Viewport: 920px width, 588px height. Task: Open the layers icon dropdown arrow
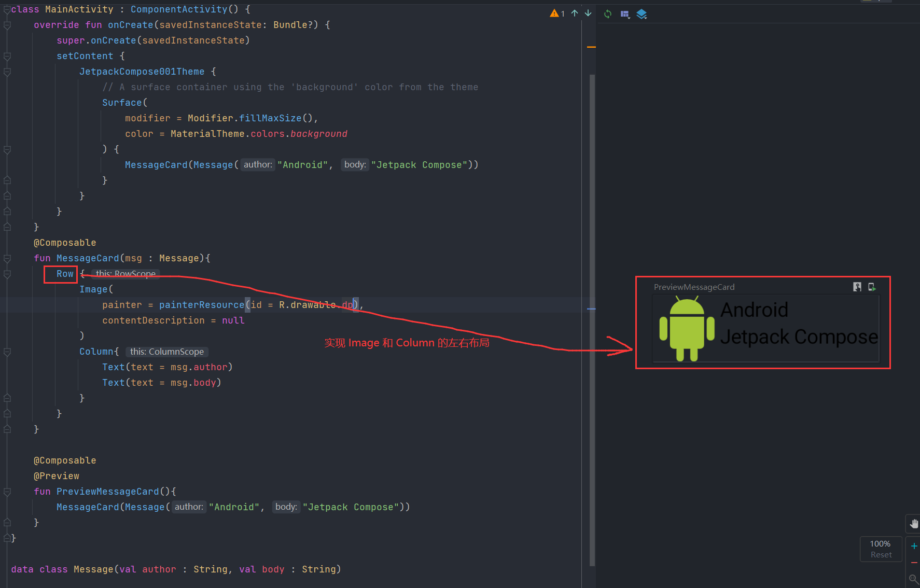tap(646, 19)
